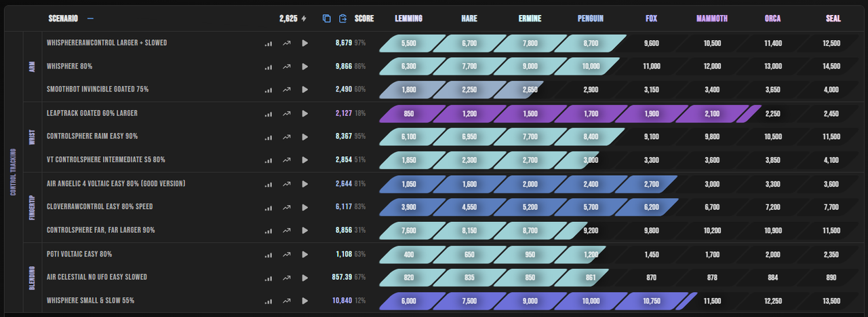Screen dimensions: 868x317
Task: Play CloverRawControl Easy 80% Speed scenario
Action: pos(304,207)
